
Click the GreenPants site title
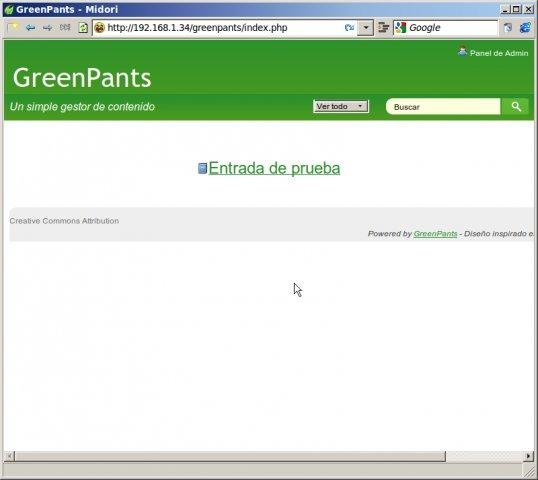82,78
